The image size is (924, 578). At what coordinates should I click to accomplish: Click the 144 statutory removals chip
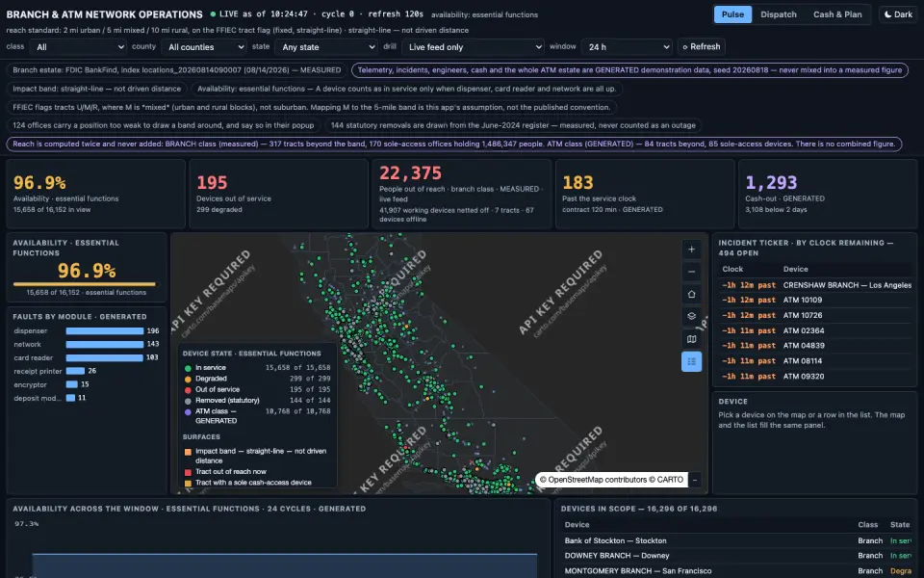tap(513, 125)
